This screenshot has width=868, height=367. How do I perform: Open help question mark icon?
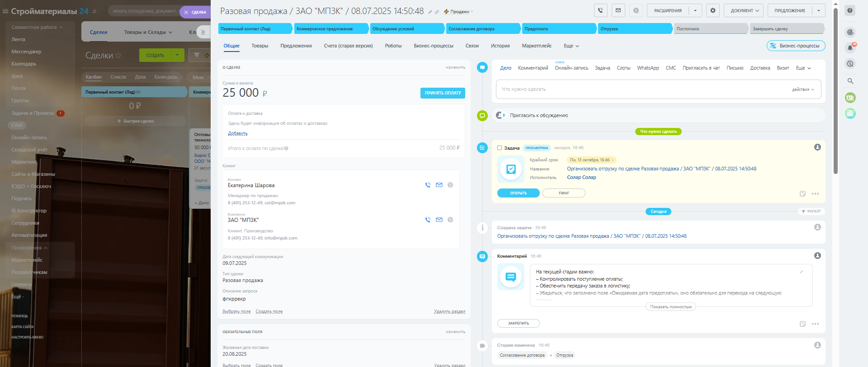pos(850,10)
